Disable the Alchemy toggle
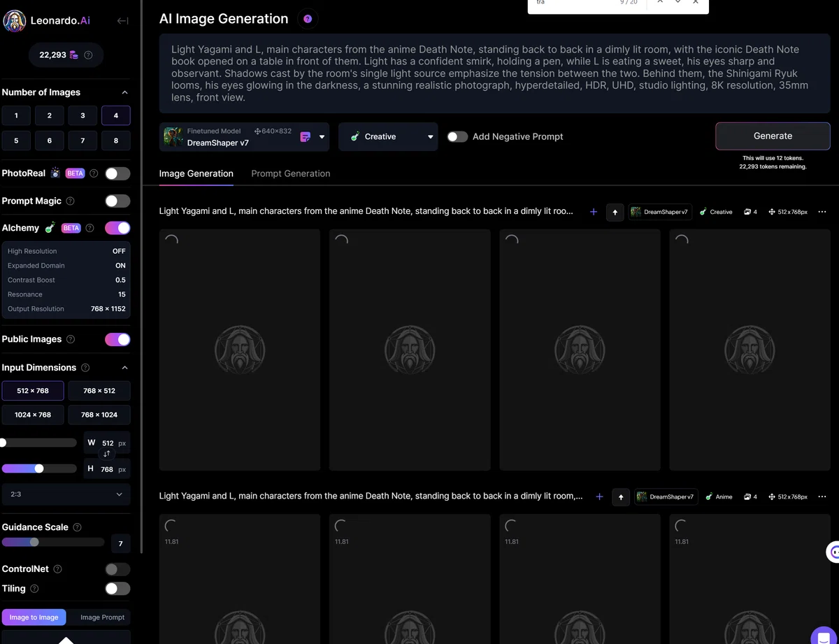This screenshot has width=839, height=644. pos(117,228)
